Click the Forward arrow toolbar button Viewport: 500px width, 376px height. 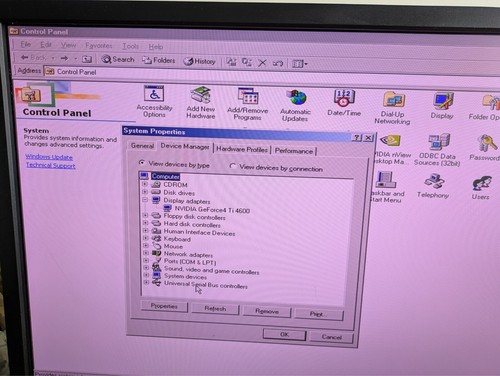64,58
